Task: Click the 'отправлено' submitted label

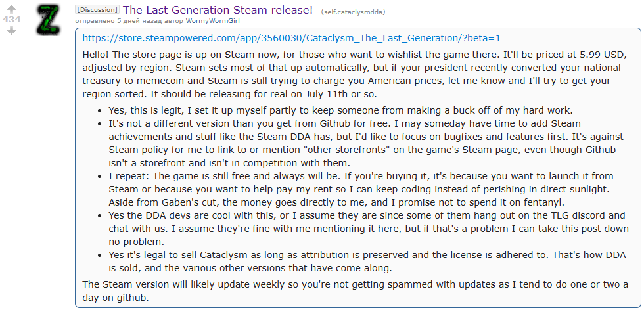Action: (96, 22)
